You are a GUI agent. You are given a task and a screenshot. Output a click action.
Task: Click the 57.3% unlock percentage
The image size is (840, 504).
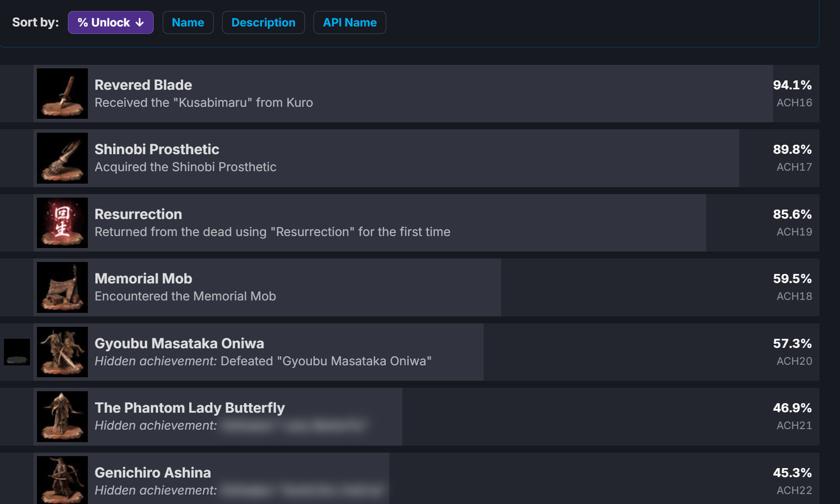point(792,343)
